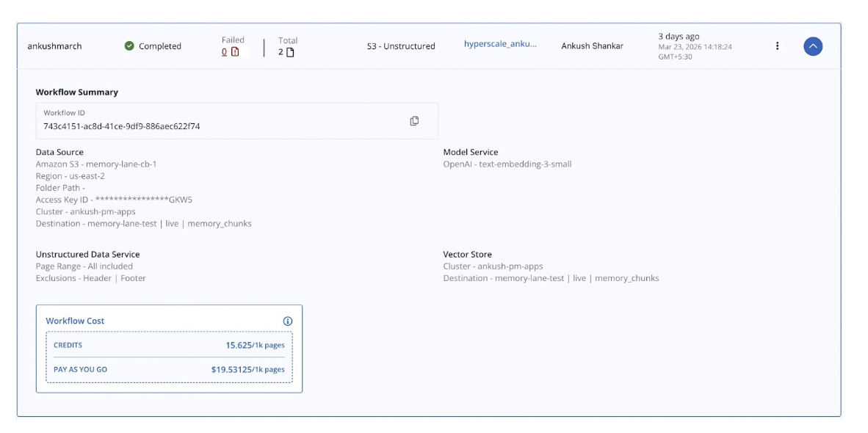Click the green Completed checkmark icon
The height and width of the screenshot is (433, 868).
click(x=129, y=46)
